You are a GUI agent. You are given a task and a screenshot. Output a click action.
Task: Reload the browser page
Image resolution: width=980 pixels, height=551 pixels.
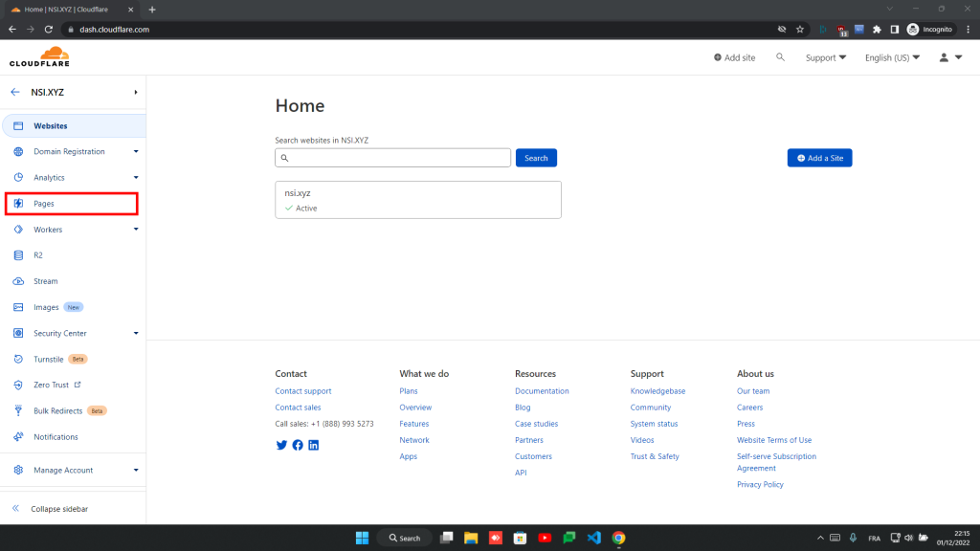click(49, 30)
